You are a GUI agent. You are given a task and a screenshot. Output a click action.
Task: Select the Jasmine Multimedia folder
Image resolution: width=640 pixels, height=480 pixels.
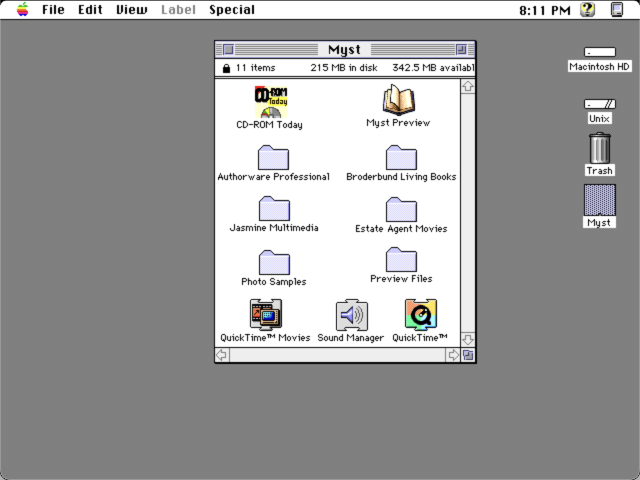pos(274,209)
